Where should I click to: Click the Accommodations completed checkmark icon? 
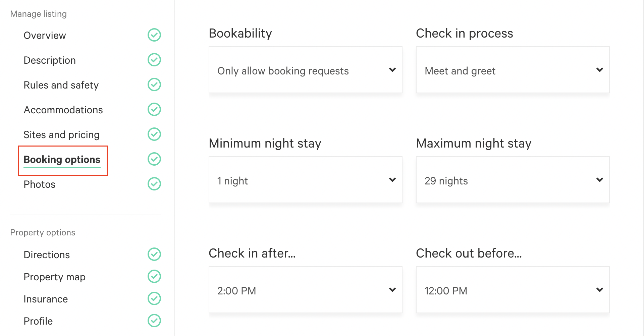(x=154, y=109)
